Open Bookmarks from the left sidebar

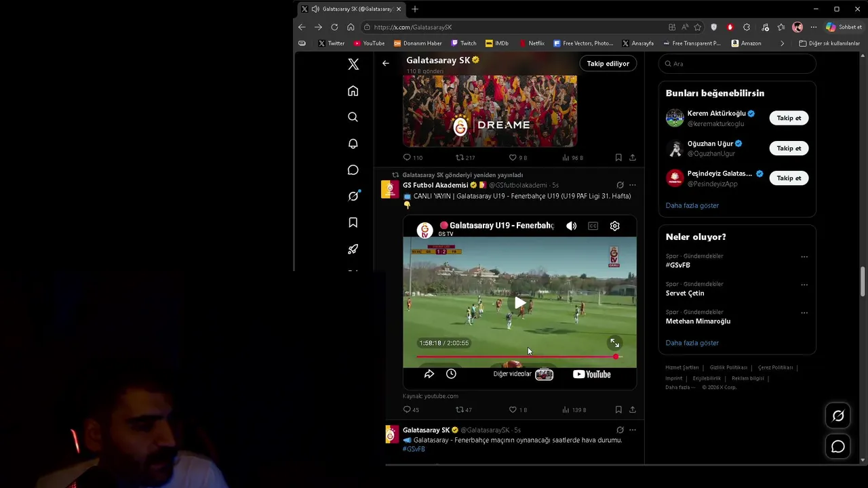click(353, 222)
